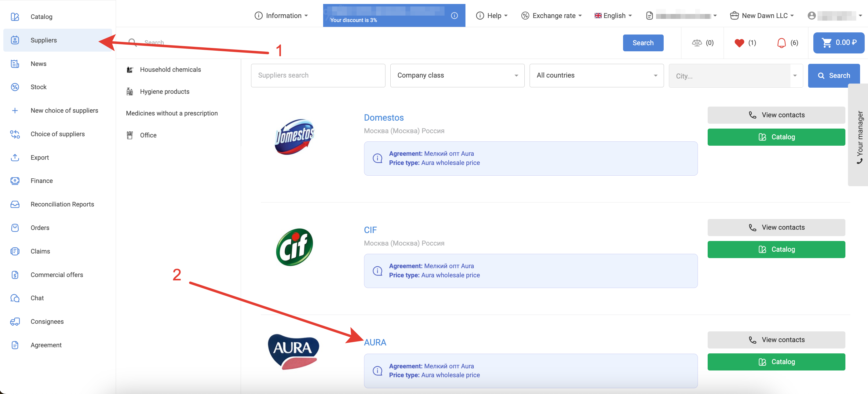Viewport: 868px width, 394px height.
Task: Open the shopping cart button
Action: click(838, 43)
